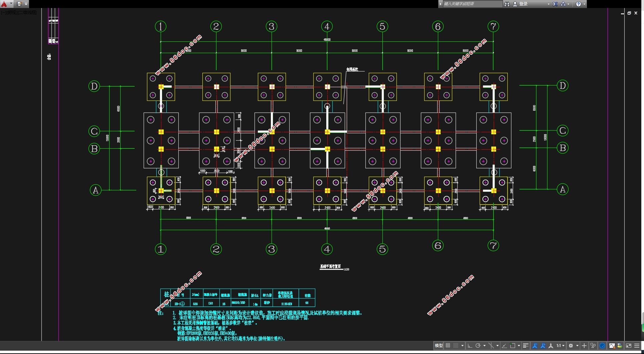Open the Quick Access toolbar customize dropdown
The height and width of the screenshot is (354, 644).
pyautogui.click(x=26, y=4)
